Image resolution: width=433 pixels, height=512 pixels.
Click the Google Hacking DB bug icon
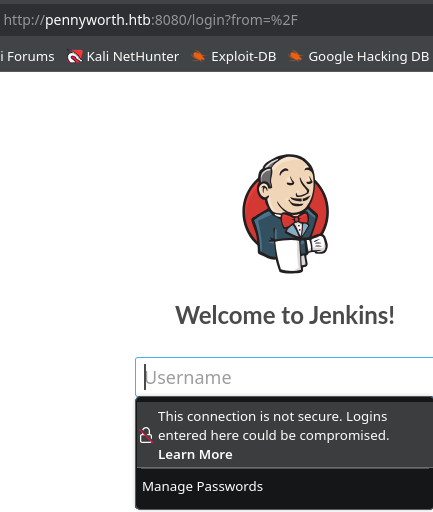(295, 56)
